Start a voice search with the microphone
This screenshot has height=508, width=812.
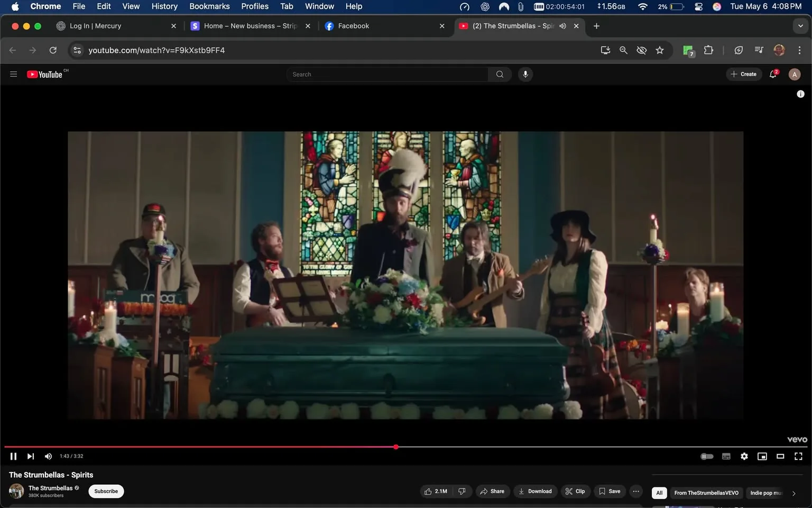(525, 74)
